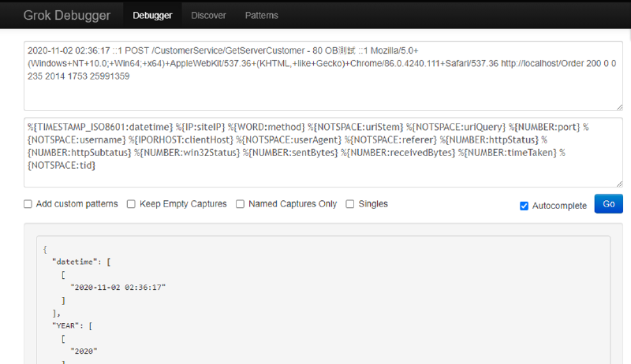Click the pattern box resize handle
Viewport: 631px width, 364px height.
point(618,184)
